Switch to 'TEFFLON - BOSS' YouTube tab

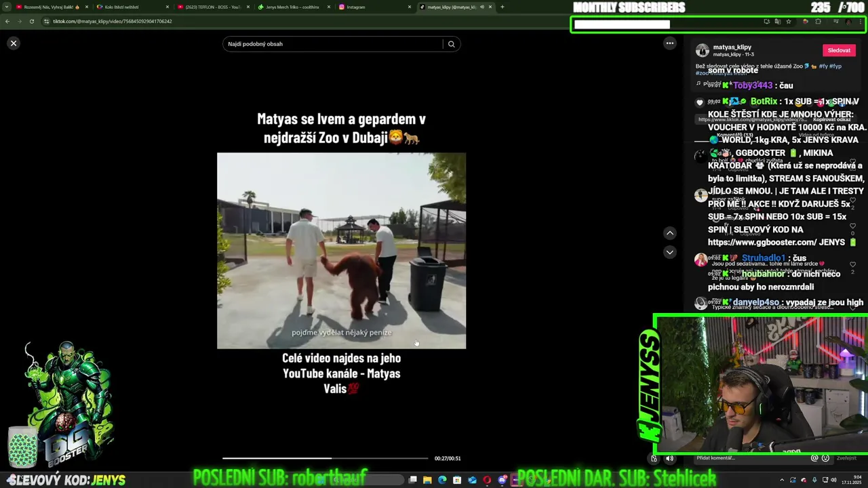coord(213,7)
